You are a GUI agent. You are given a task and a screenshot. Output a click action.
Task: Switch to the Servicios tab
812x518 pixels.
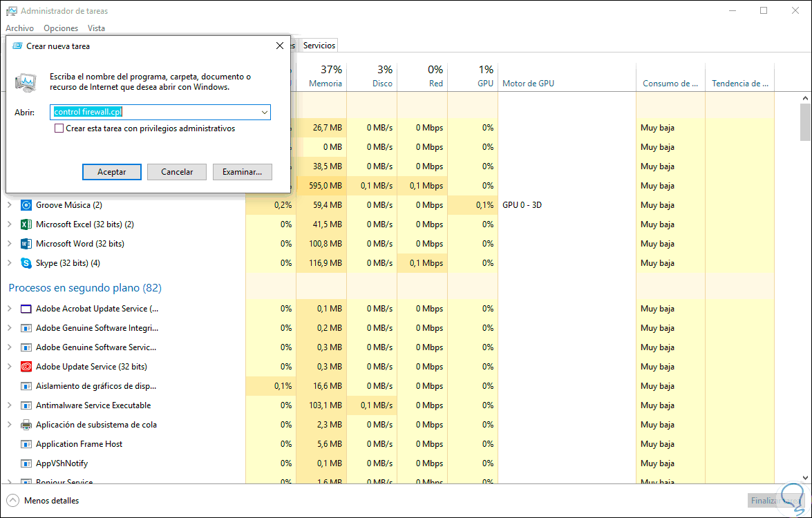point(319,46)
